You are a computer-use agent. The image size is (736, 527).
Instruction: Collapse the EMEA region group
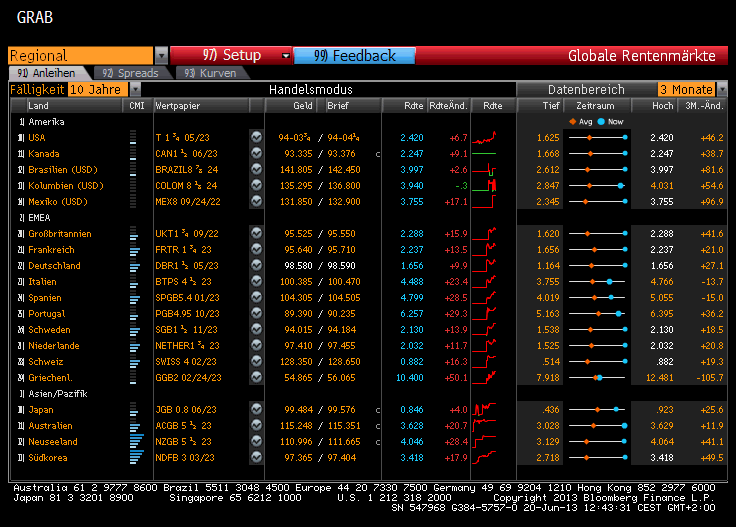(x=22, y=218)
